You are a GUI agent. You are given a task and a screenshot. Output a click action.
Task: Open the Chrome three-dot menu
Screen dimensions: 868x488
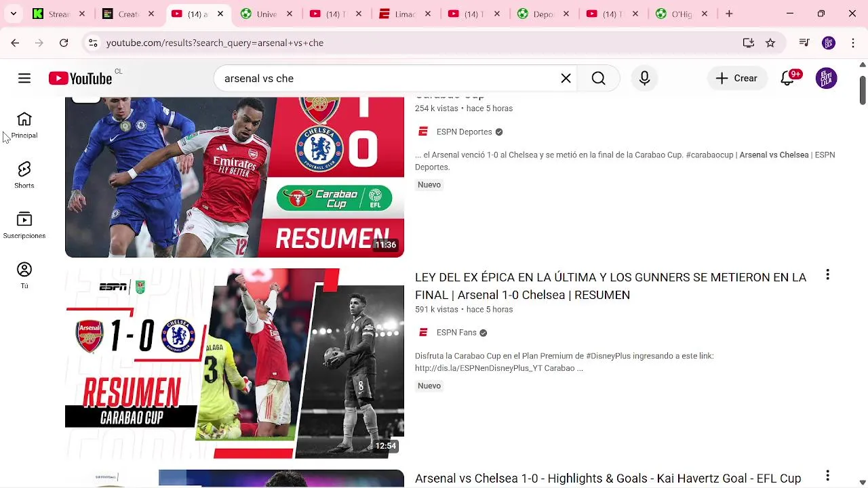tap(853, 43)
